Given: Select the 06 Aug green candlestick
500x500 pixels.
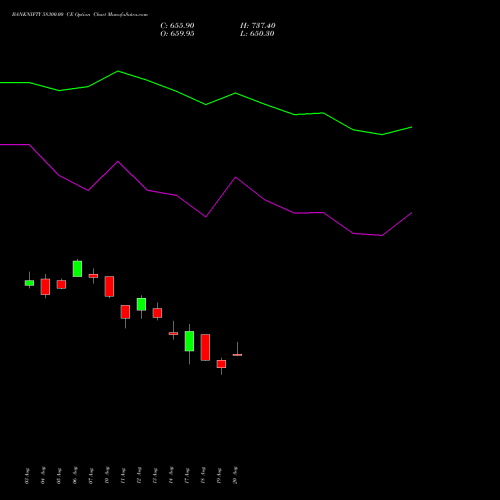Looking at the screenshot, I should point(77,269).
